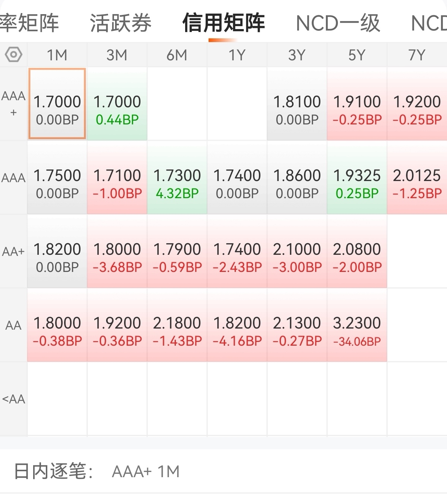The width and height of the screenshot is (447, 504).
Task: Open the AAA 6M cell 1.7300
Action: tap(177, 178)
